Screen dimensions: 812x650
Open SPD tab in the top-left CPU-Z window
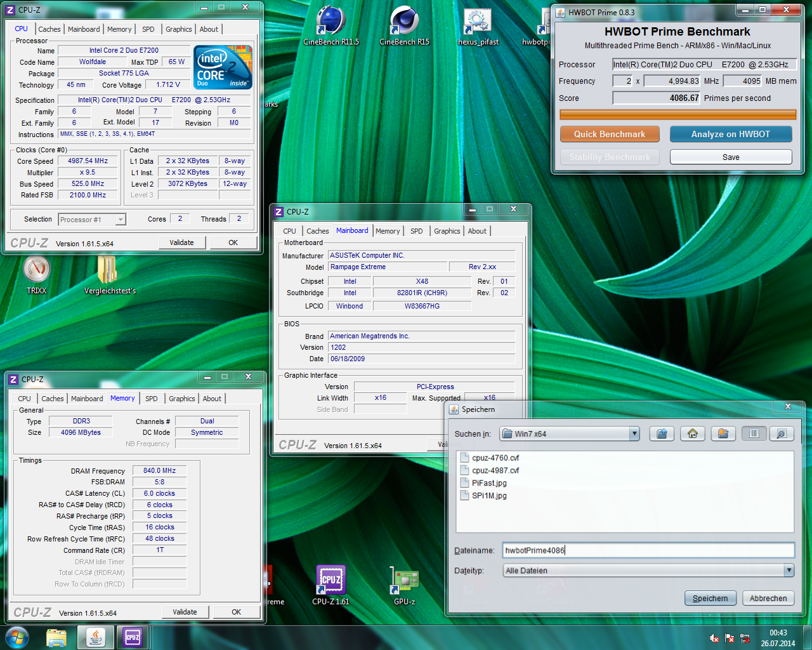tap(148, 29)
